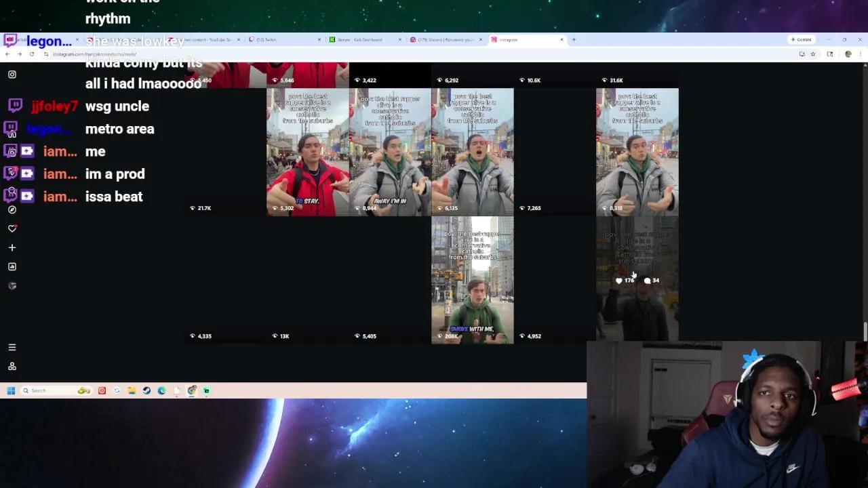The height and width of the screenshot is (488, 868).
Task: Open the blank reel with 4,335 views
Action: pos(225,280)
